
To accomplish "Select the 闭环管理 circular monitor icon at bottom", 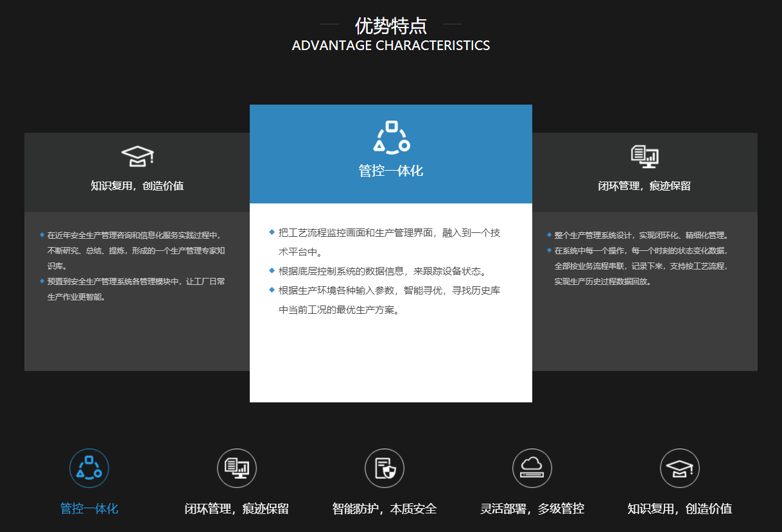I will coord(237,468).
